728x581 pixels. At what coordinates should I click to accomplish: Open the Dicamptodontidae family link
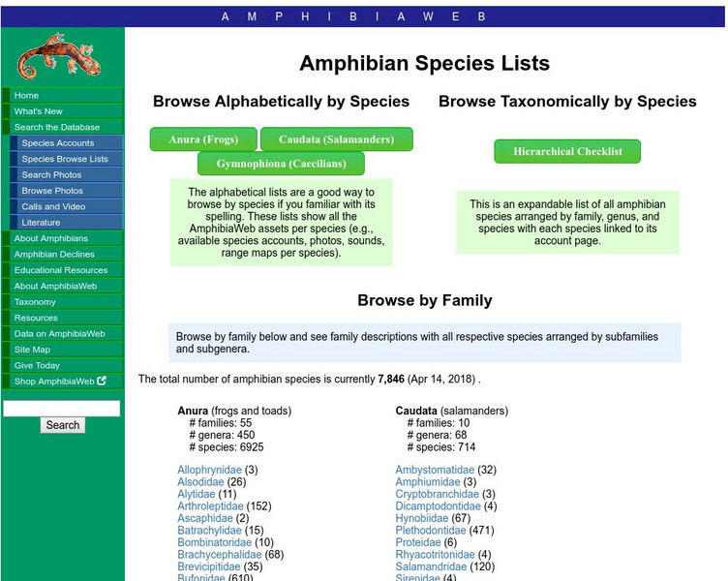(x=438, y=505)
